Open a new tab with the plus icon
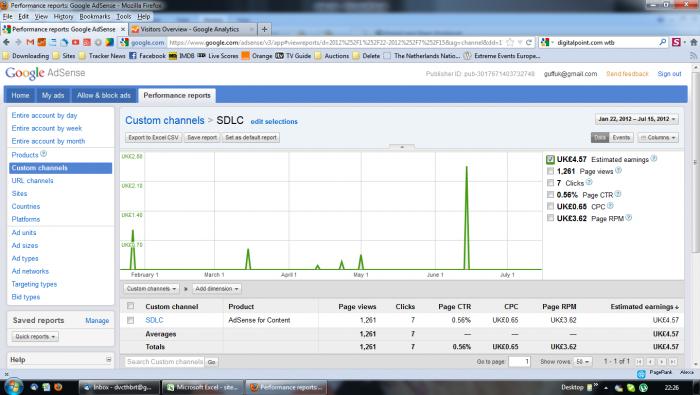The width and height of the screenshot is (700, 395). pos(264,29)
